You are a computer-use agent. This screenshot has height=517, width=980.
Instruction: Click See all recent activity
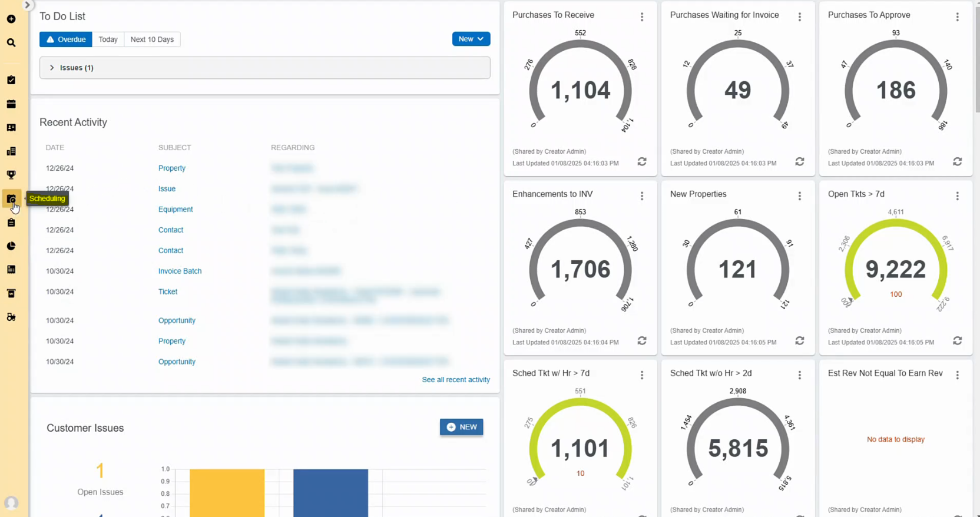tap(456, 380)
